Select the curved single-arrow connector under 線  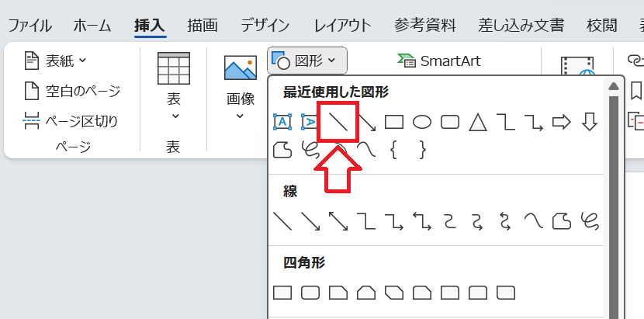point(478,221)
